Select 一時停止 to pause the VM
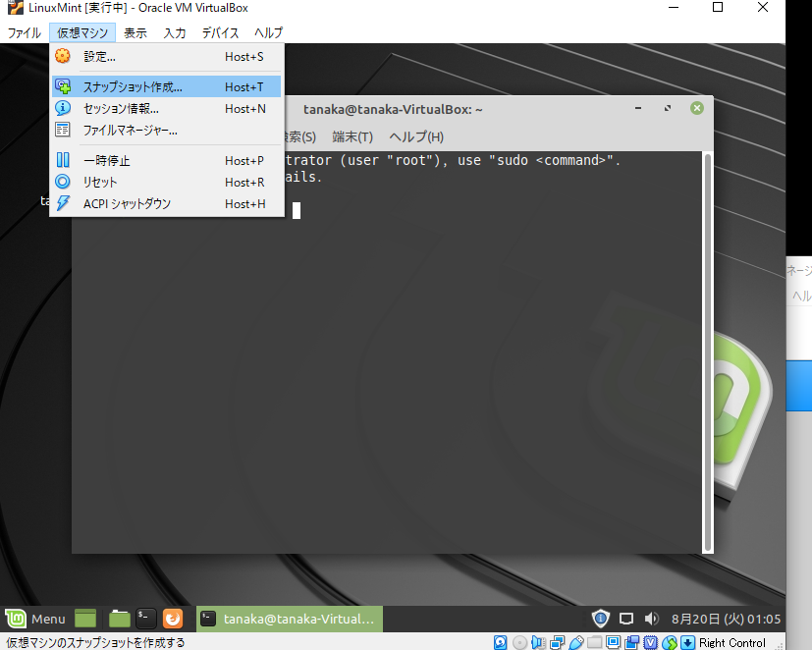 tap(166, 161)
